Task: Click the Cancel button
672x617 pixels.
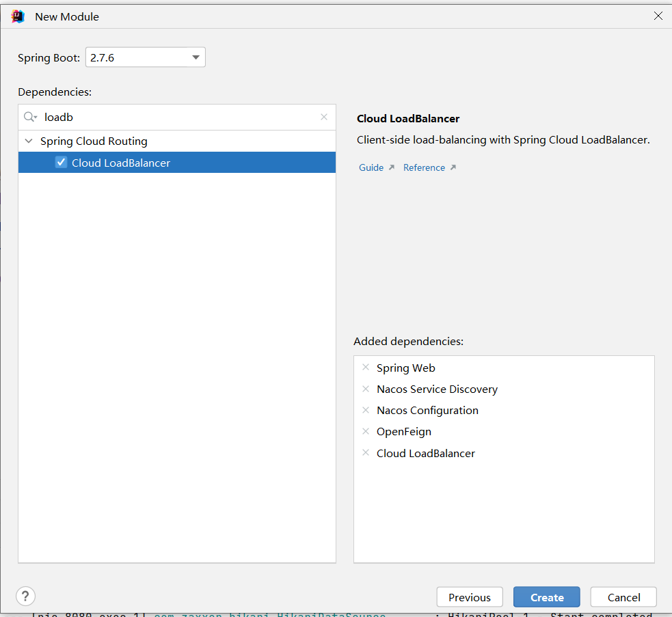Action: pos(623,597)
